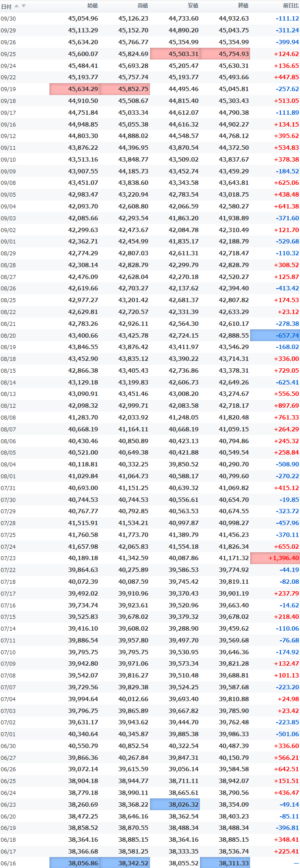Select the 09/12 date cell

(x=8, y=136)
